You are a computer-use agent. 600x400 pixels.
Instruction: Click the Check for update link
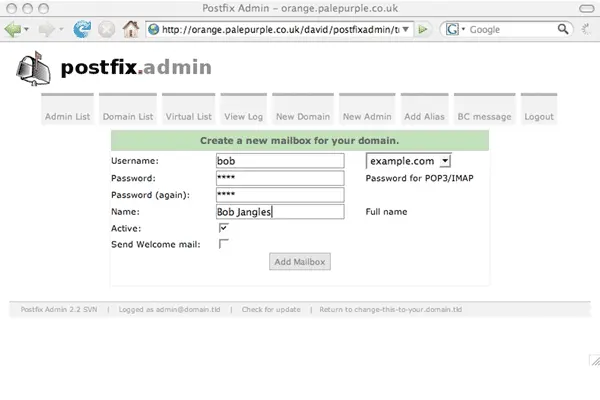click(269, 310)
